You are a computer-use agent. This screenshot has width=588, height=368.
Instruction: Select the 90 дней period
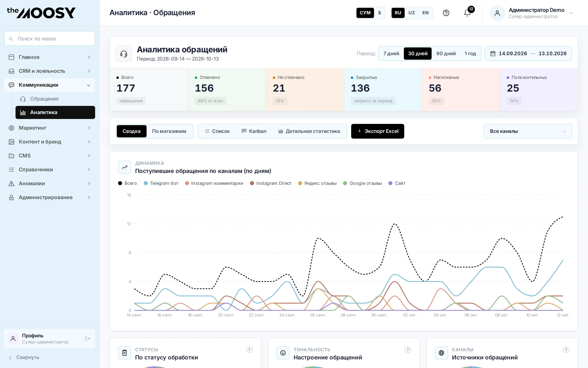pos(446,53)
